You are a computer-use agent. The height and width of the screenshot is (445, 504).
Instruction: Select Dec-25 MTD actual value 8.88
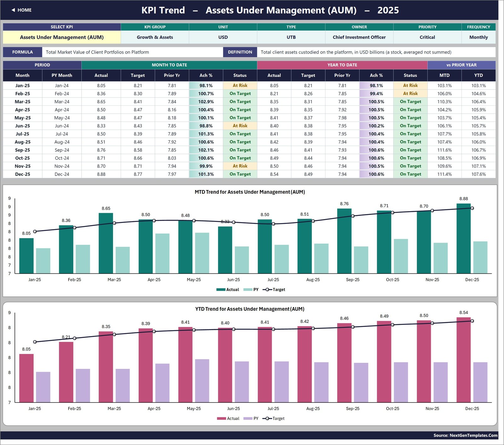pyautogui.click(x=101, y=174)
